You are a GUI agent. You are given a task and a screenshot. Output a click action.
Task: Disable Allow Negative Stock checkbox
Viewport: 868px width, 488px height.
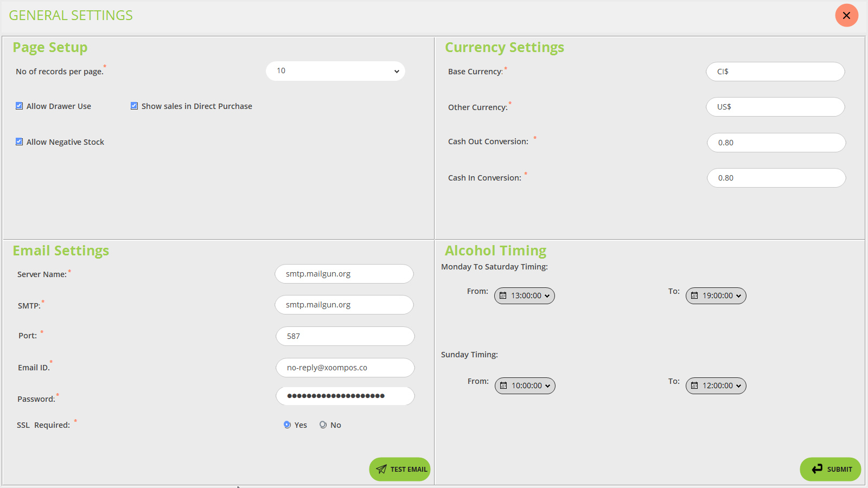[x=20, y=142]
